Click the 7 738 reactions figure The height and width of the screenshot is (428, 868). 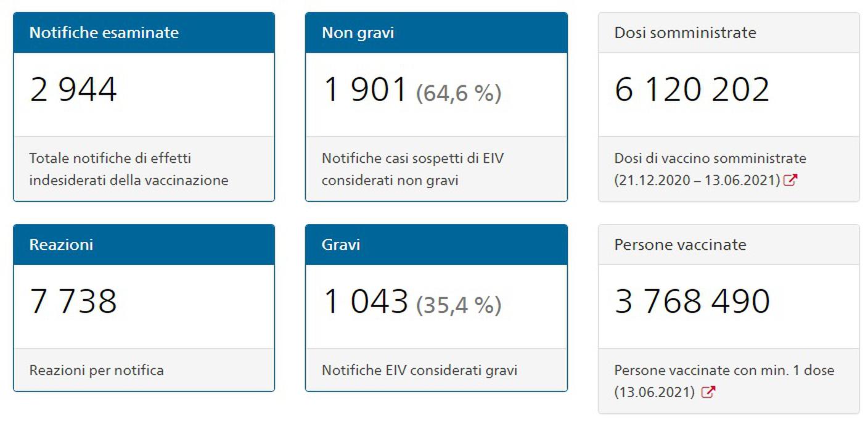click(x=73, y=302)
